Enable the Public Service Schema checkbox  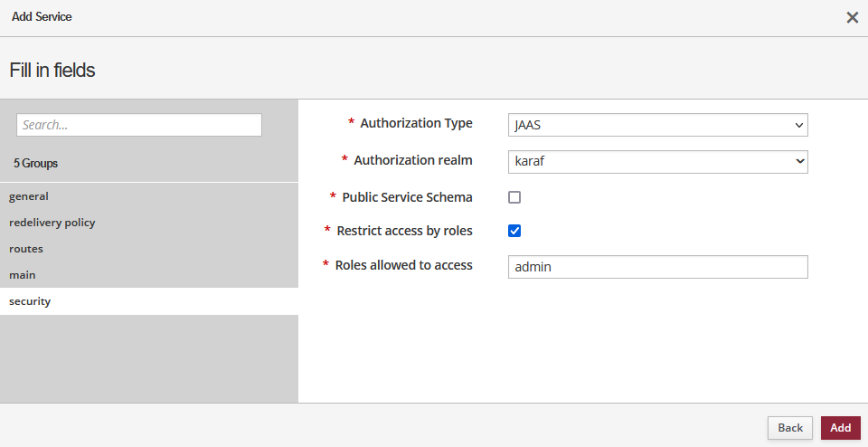(x=514, y=197)
